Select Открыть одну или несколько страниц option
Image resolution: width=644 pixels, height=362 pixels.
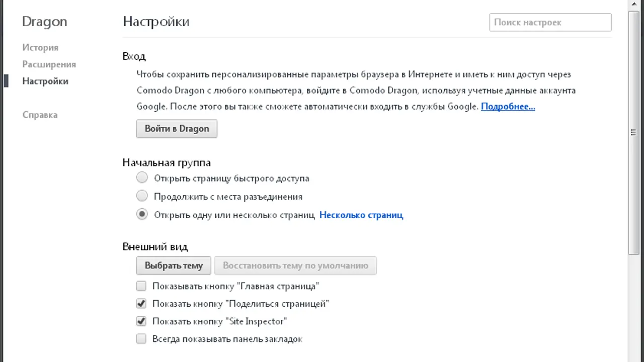point(142,215)
